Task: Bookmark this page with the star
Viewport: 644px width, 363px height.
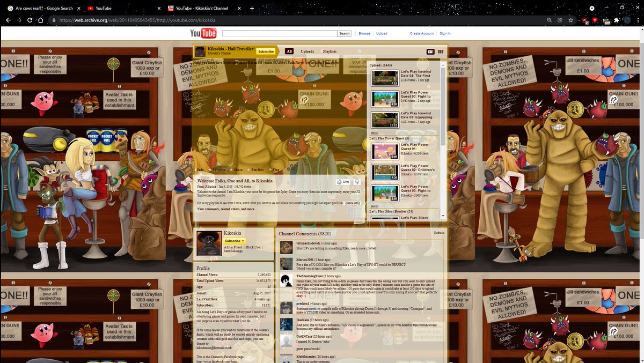Action: [571, 20]
